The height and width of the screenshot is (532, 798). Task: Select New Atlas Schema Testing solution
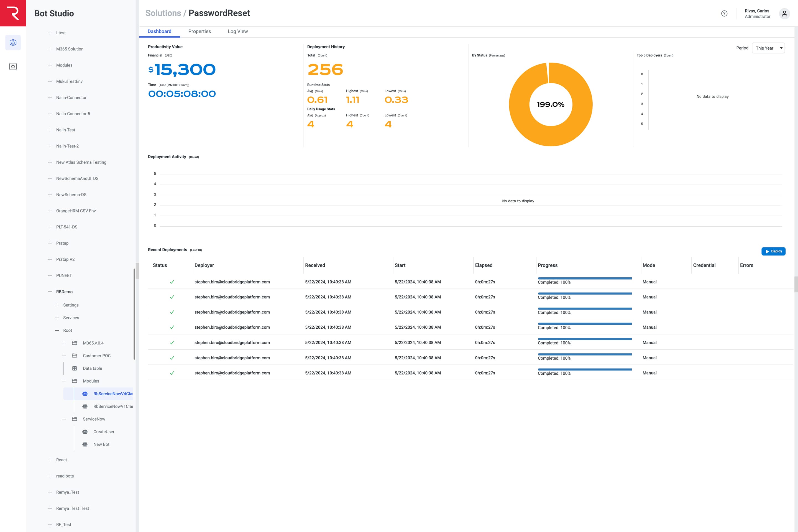81,162
